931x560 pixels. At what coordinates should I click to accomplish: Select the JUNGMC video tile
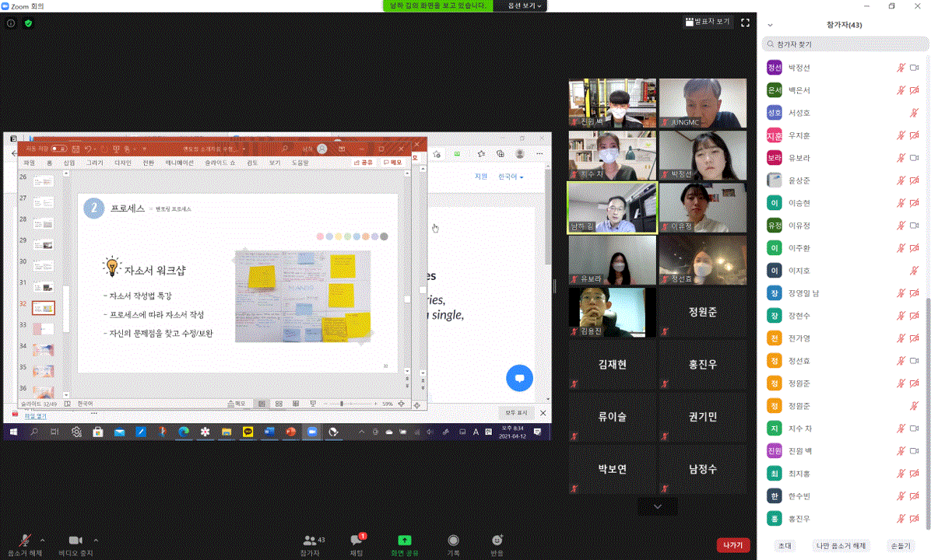click(x=702, y=103)
